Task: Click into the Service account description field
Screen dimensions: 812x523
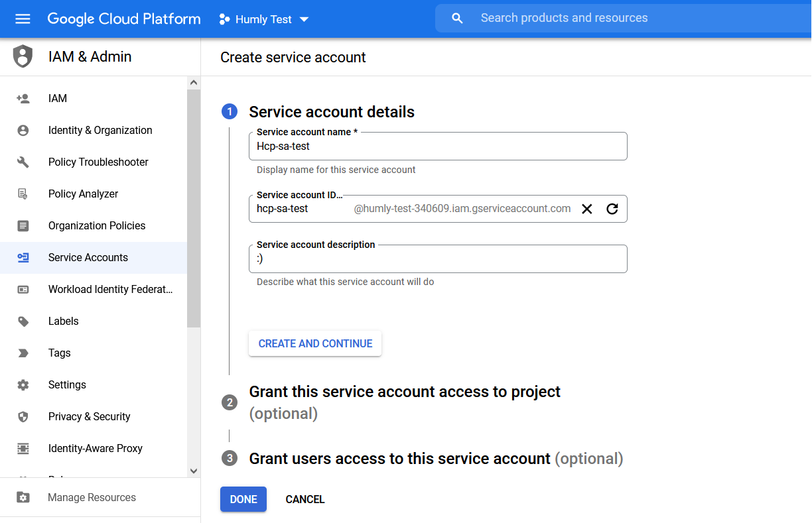Action: click(438, 259)
